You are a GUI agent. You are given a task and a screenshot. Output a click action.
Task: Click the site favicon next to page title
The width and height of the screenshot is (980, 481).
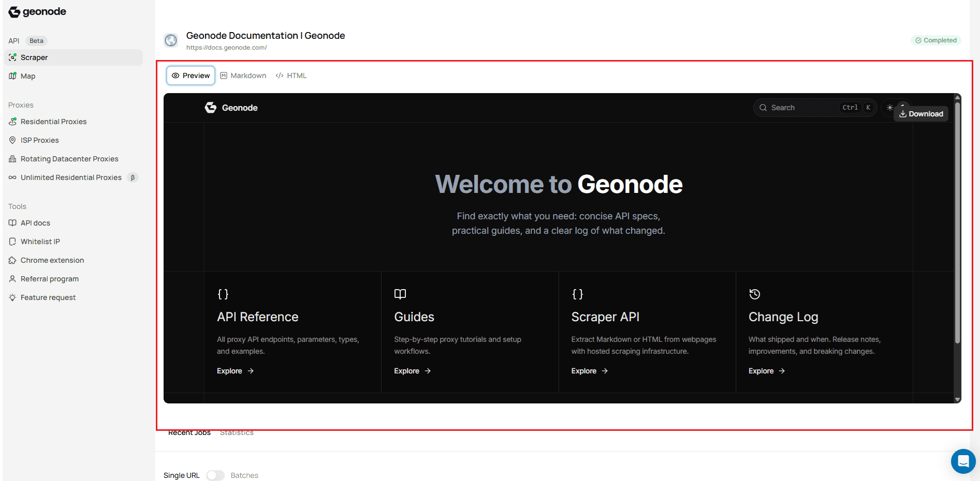point(171,40)
